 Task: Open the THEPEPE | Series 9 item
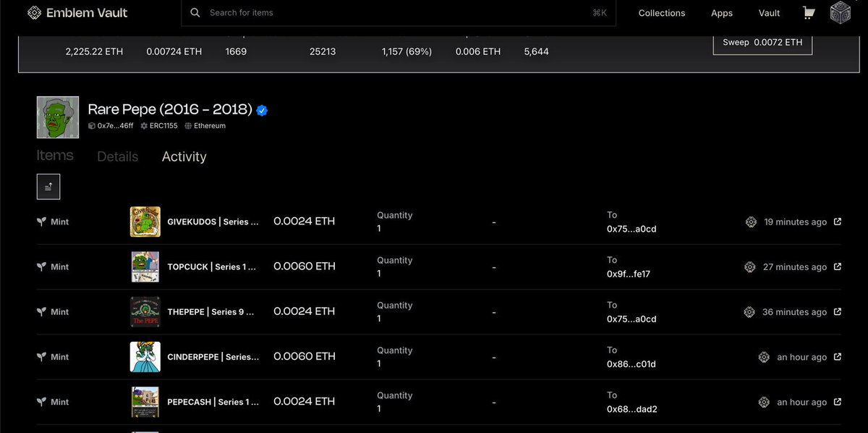tap(210, 311)
